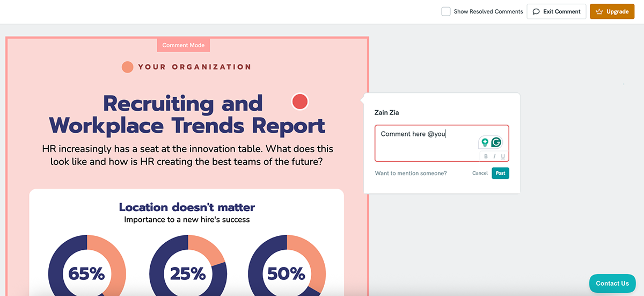Post the comment
The image size is (644, 296).
point(500,173)
